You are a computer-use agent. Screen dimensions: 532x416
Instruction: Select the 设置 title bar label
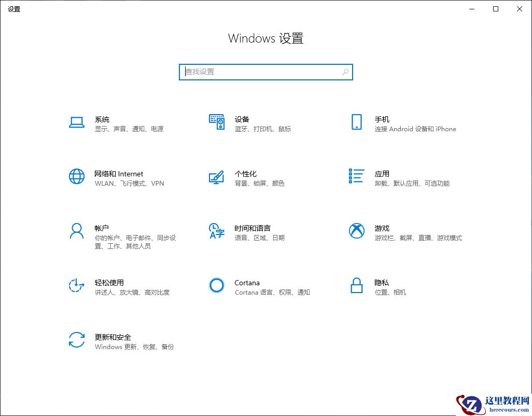coord(14,8)
